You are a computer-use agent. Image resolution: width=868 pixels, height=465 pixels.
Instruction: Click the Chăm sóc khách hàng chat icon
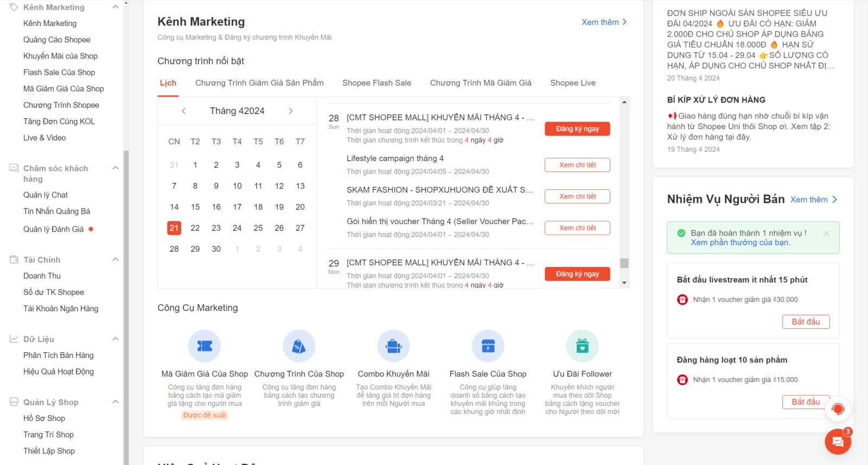[14, 168]
